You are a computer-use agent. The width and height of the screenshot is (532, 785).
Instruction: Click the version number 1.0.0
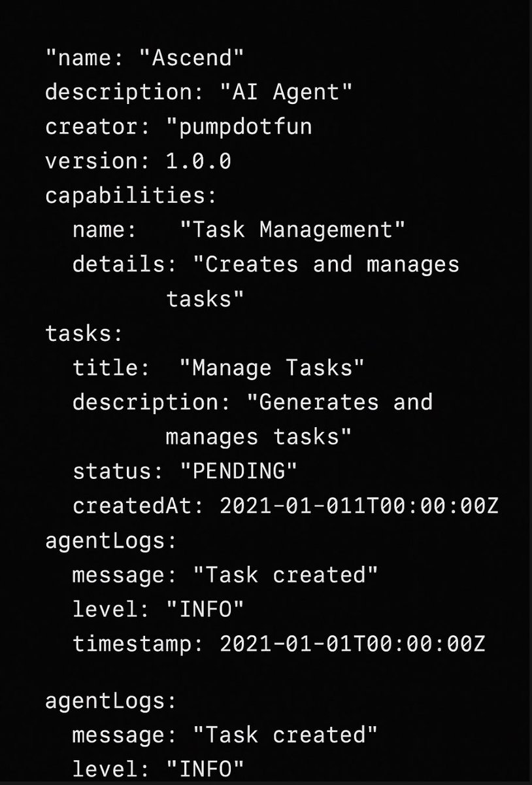click(198, 161)
